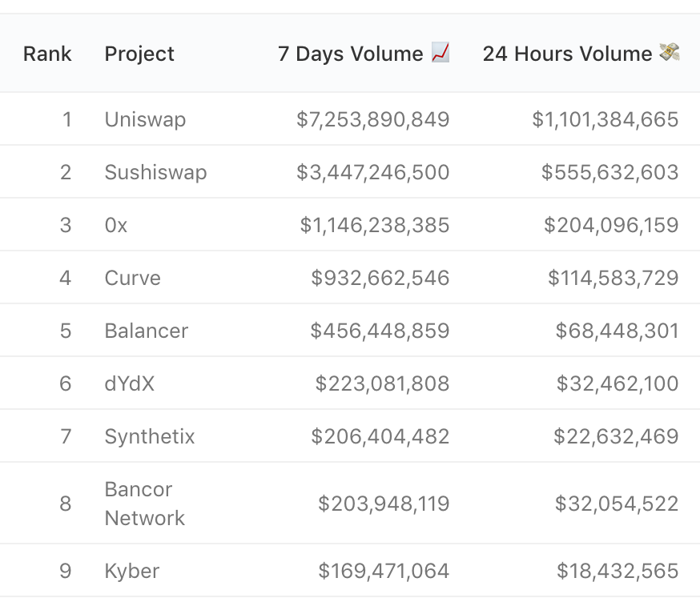Click the chart emoji beside 7 Days Volume
700x610 pixels.
tap(441, 53)
